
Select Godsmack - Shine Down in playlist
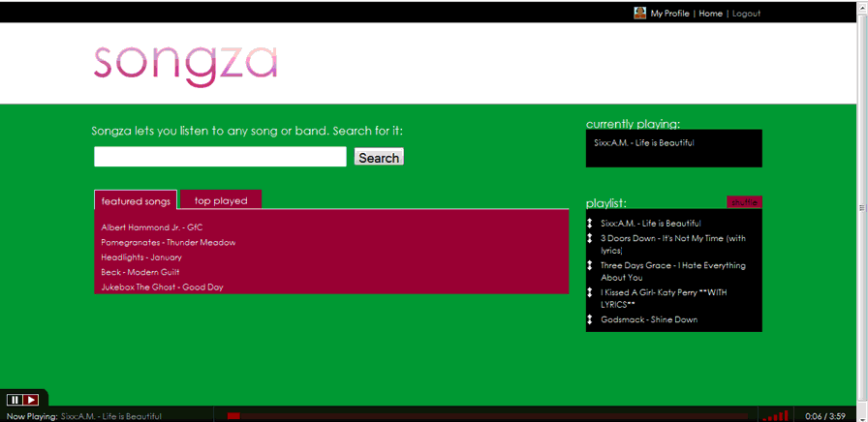click(x=649, y=319)
